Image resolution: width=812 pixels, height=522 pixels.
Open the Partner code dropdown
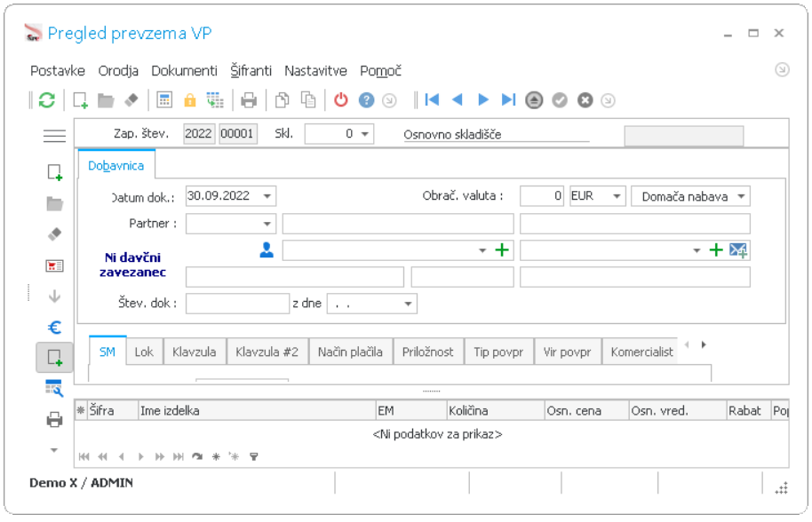[x=267, y=224]
